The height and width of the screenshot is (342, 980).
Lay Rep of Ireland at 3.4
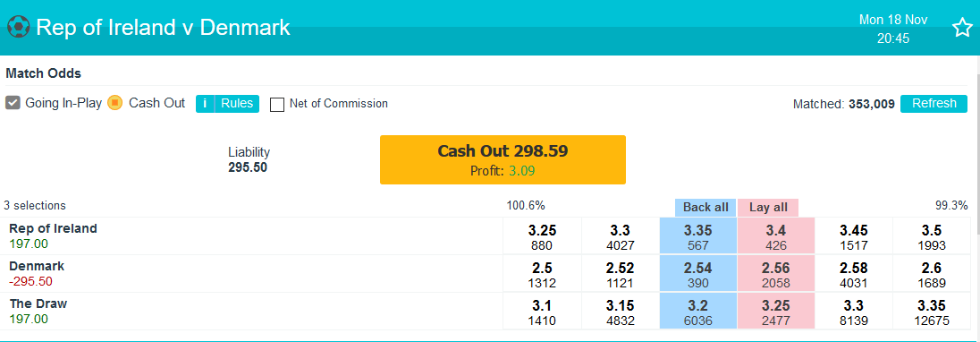pyautogui.click(x=775, y=236)
